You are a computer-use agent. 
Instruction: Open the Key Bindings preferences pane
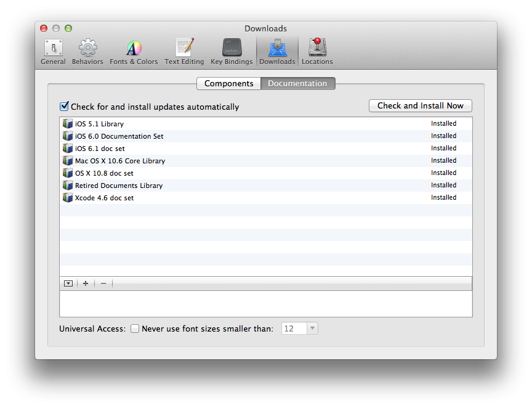click(x=232, y=52)
